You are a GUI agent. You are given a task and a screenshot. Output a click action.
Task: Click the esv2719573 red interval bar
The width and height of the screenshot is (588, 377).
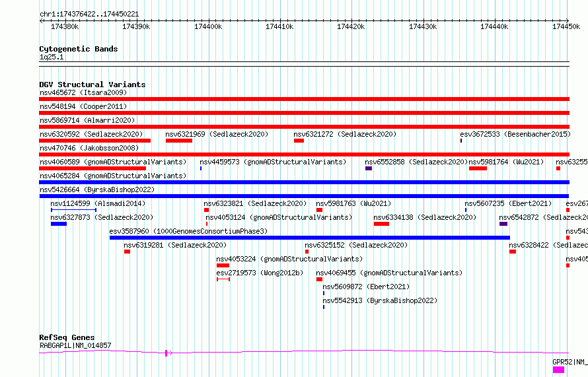pyautogui.click(x=223, y=279)
